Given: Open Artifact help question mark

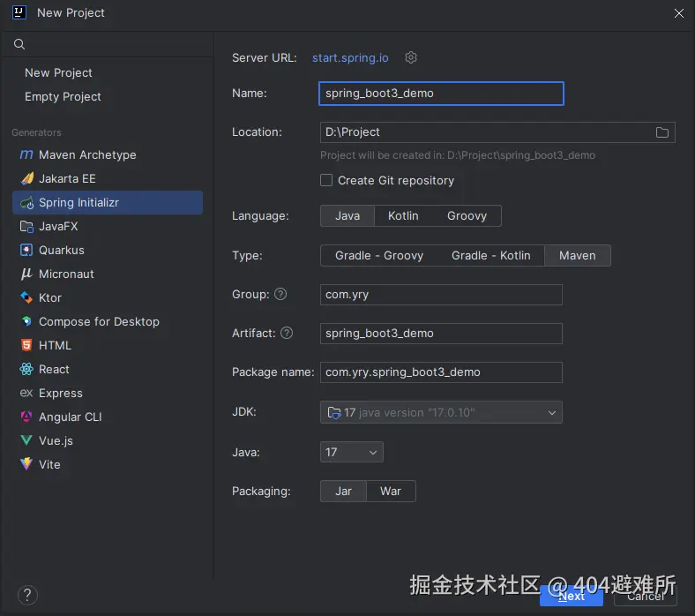Looking at the screenshot, I should [x=287, y=333].
